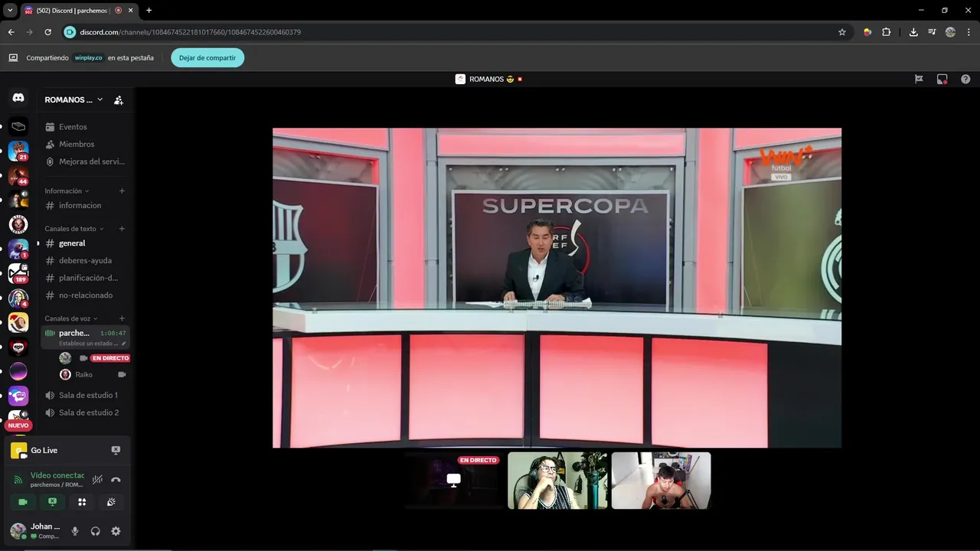Collapse the Información category

pos(67,191)
